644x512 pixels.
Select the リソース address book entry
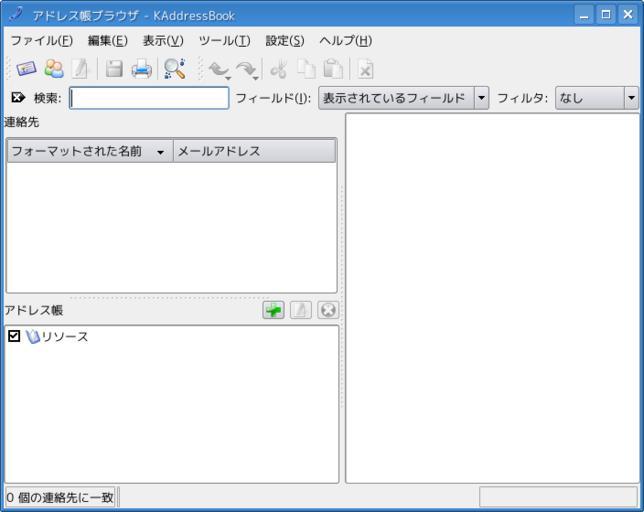pos(64,337)
